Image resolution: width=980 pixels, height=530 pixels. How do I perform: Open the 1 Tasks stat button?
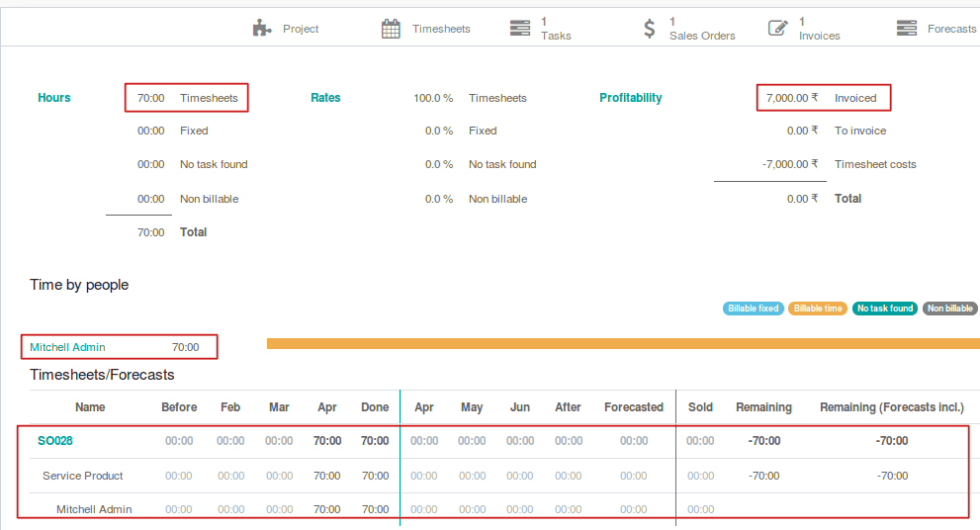(541, 29)
